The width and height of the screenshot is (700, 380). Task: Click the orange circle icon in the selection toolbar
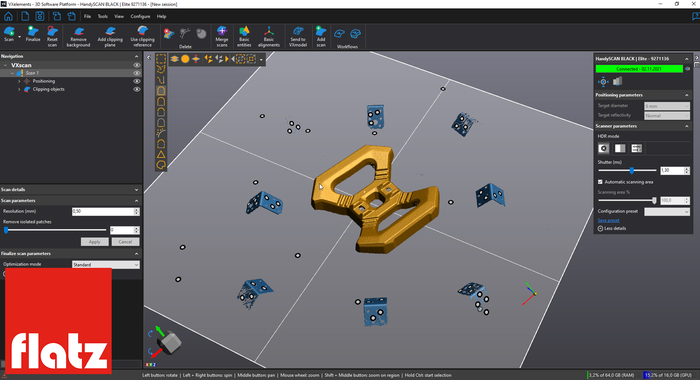click(185, 58)
